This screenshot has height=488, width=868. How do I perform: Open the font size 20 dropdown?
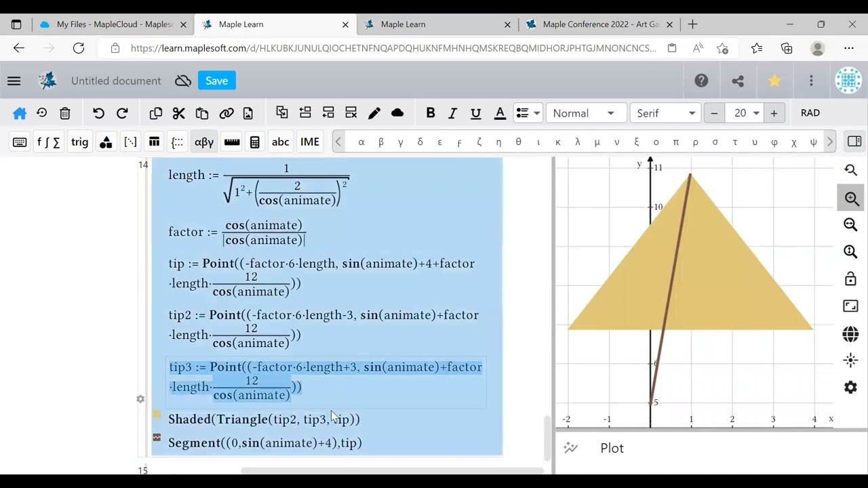tap(745, 113)
